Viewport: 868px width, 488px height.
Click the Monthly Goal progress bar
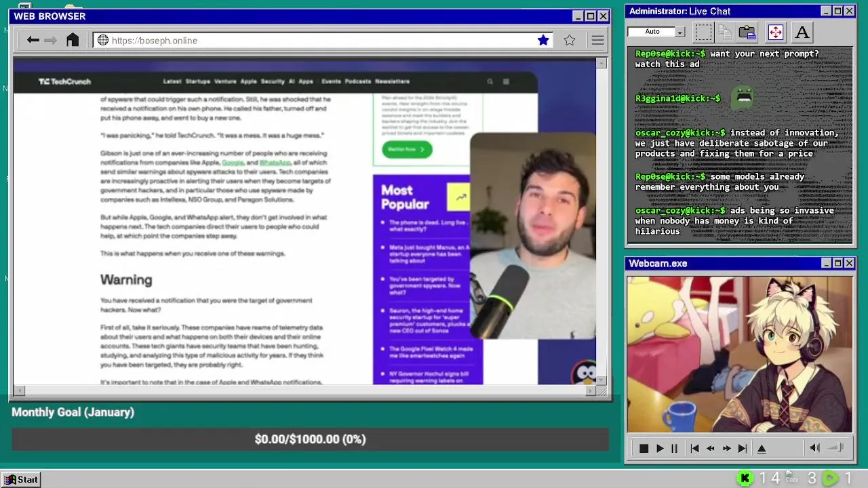click(310, 439)
